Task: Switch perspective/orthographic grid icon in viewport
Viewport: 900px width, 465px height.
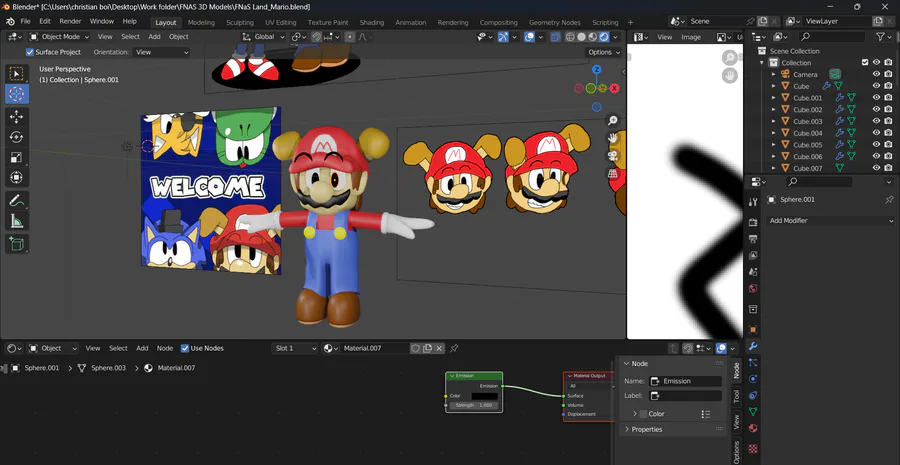Action: (613, 173)
